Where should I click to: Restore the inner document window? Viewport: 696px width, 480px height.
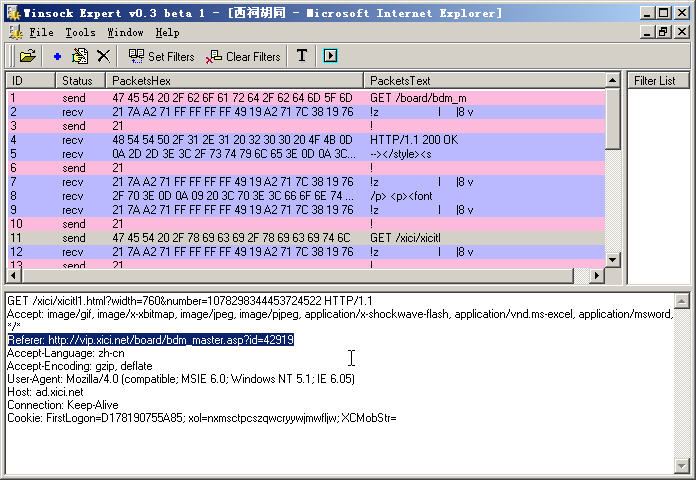664,32
